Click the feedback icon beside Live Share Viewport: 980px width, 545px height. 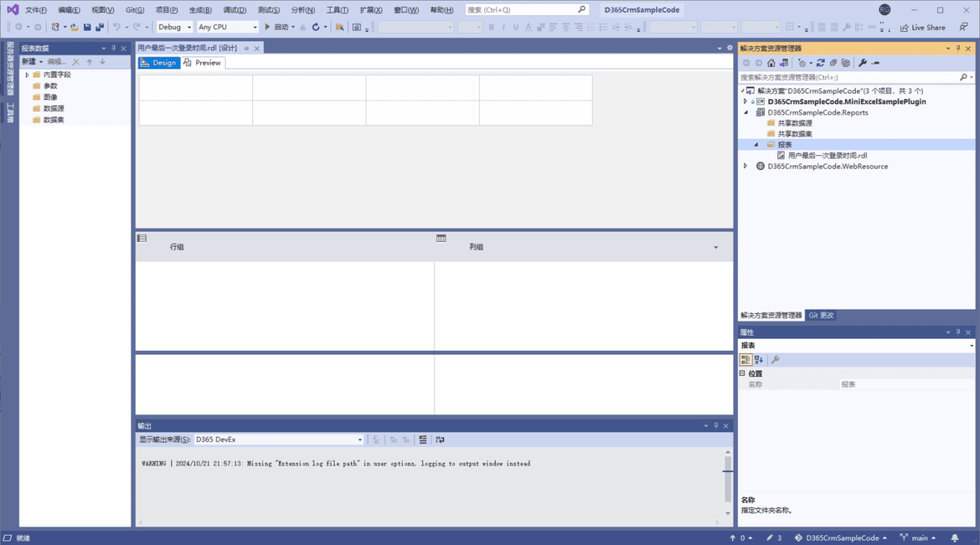(x=963, y=27)
